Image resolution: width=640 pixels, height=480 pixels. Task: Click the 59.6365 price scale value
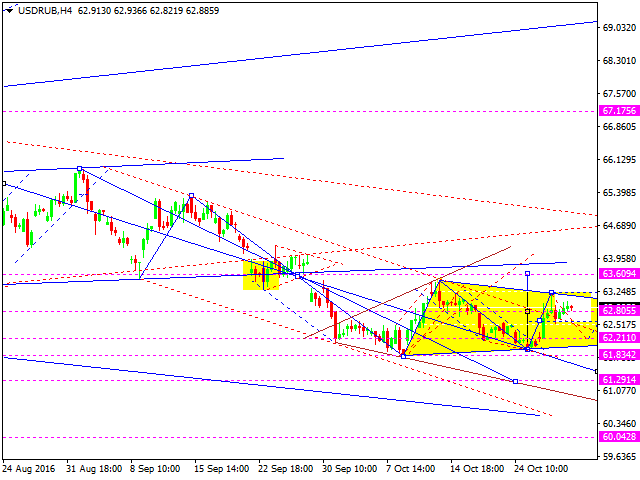coord(619,456)
